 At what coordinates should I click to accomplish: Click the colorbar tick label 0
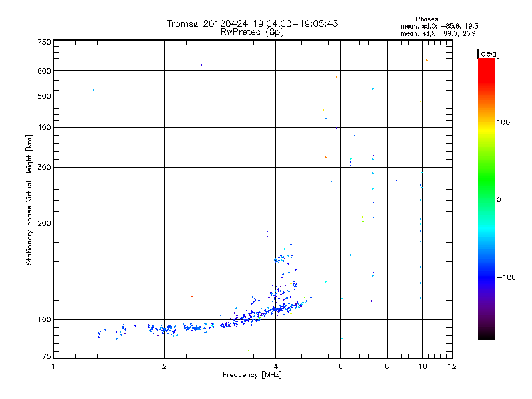click(499, 200)
